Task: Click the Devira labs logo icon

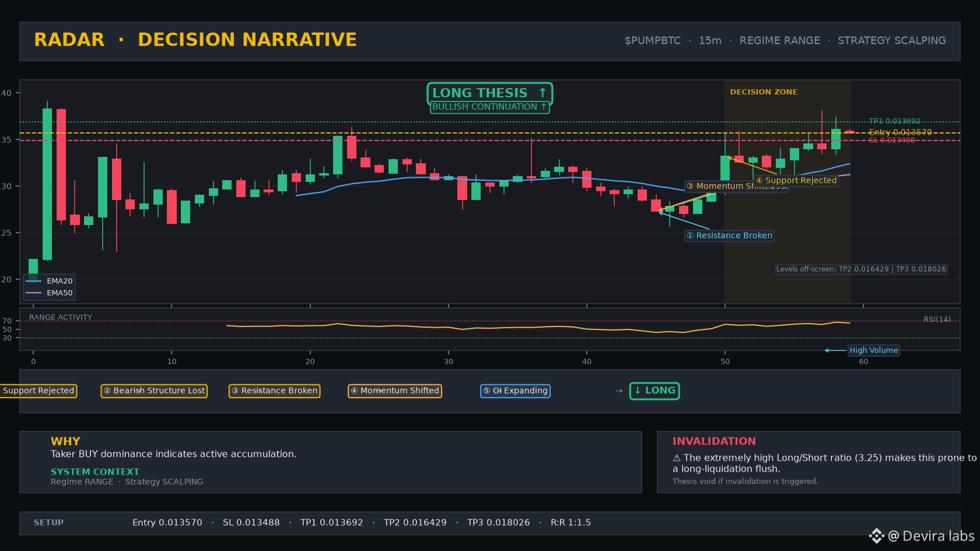Action: click(x=876, y=536)
